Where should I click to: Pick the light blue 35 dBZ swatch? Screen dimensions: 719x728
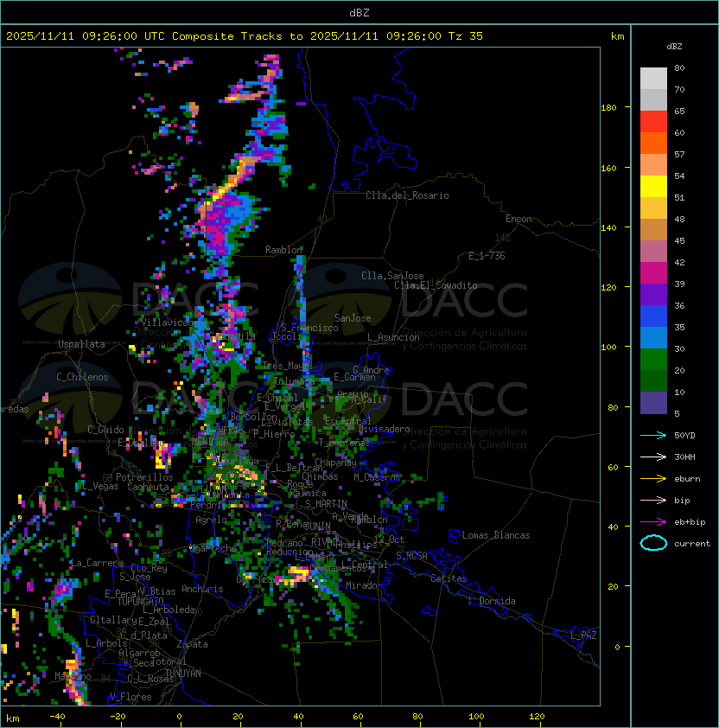pyautogui.click(x=653, y=337)
